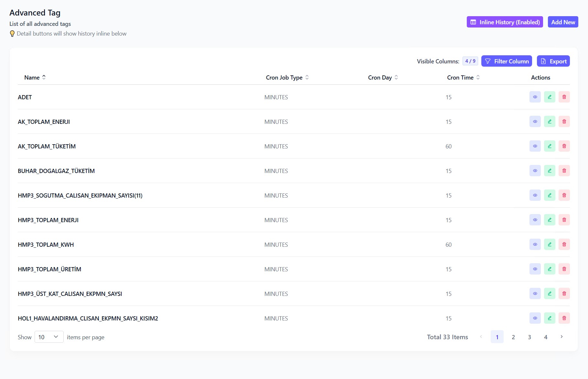Toggle the Inline History (Enabled) button

click(x=505, y=22)
